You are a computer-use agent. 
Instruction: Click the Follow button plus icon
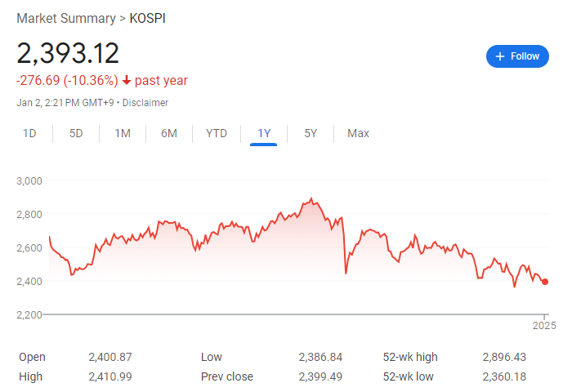pos(500,56)
